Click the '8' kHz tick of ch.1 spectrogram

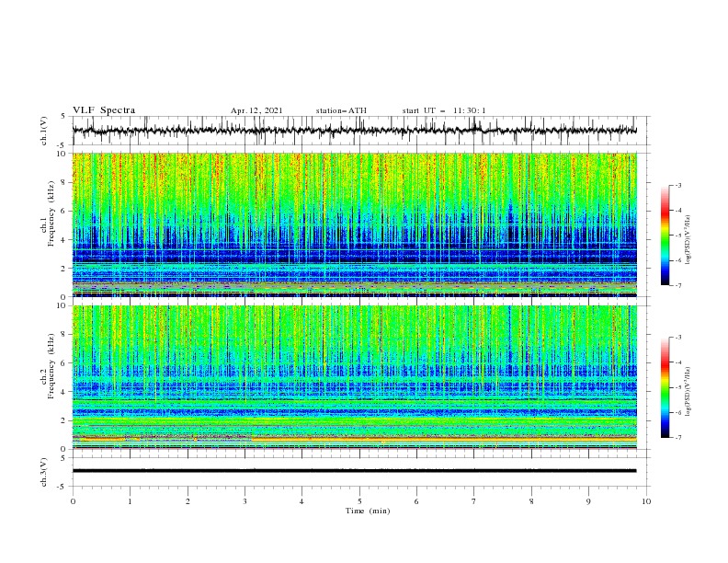[x=65, y=182]
